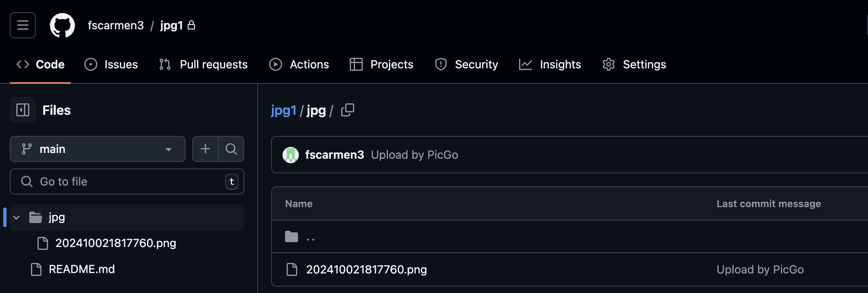868x293 pixels.
Task: Click the GitHub Octocat logo
Action: [62, 25]
